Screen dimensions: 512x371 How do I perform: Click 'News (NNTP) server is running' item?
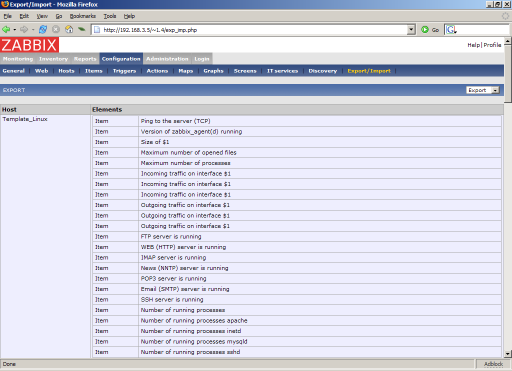pos(184,268)
